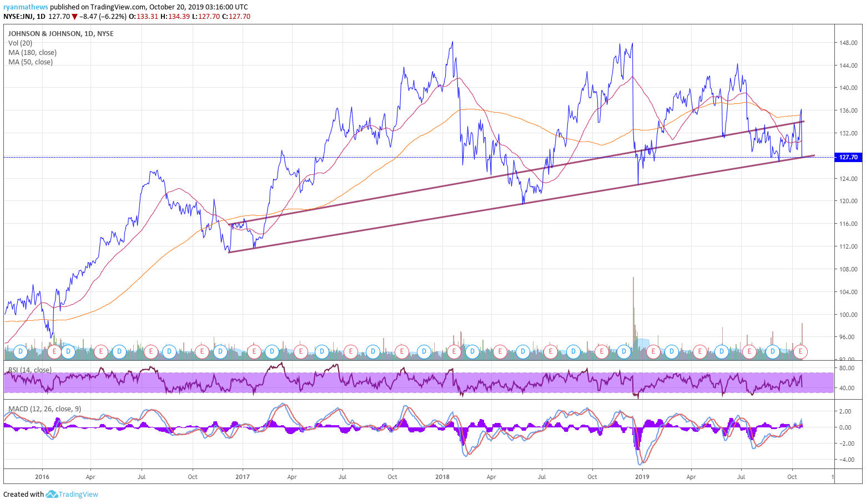866x504 pixels.
Task: Click the July 2018 earnings E marker
Action: (551, 351)
